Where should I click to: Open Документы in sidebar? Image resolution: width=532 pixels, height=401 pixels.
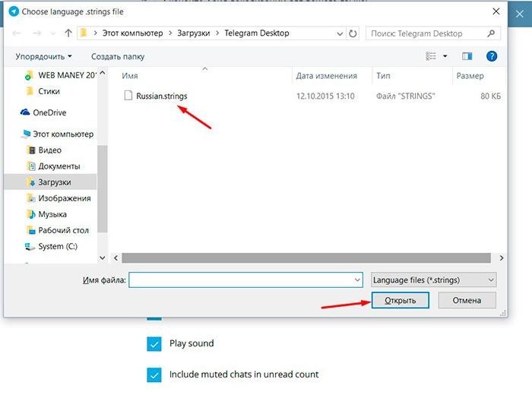(x=53, y=166)
